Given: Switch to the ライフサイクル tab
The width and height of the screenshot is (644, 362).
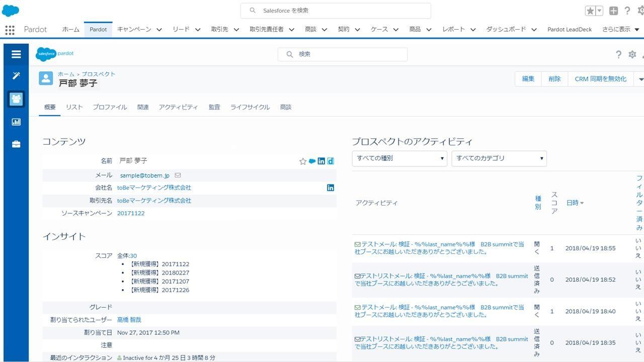Looking at the screenshot, I should point(250,107).
